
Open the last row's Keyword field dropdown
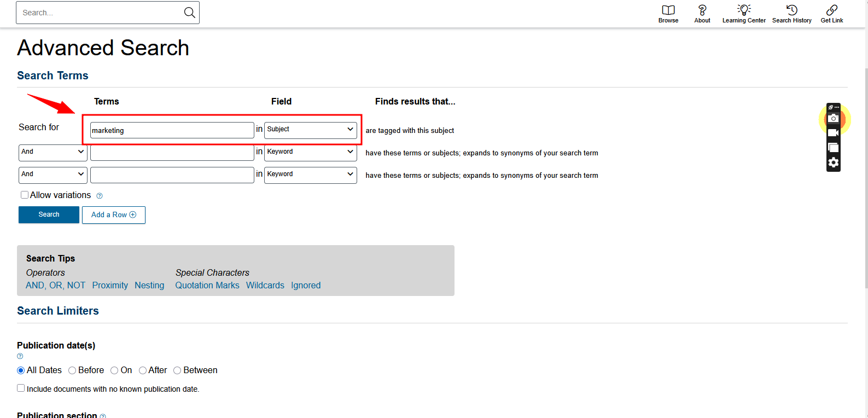[x=310, y=175]
